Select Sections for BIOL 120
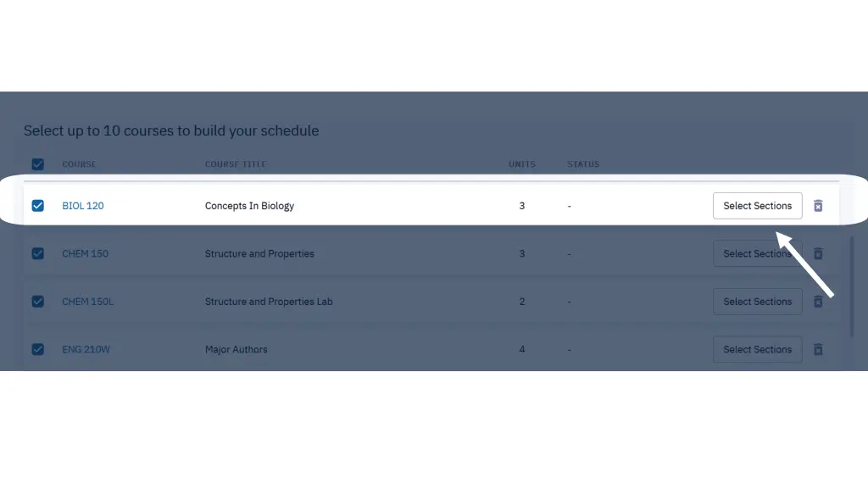Image resolution: width=868 pixels, height=488 pixels. coord(757,206)
